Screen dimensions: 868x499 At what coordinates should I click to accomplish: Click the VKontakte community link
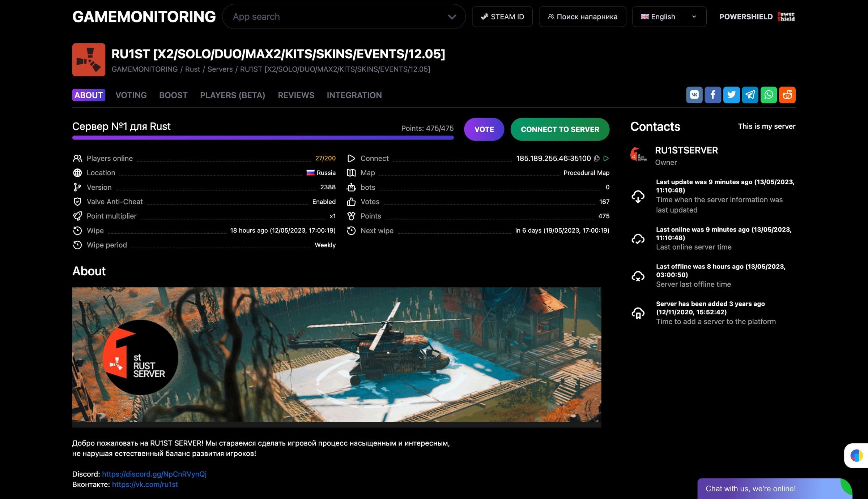point(145,484)
